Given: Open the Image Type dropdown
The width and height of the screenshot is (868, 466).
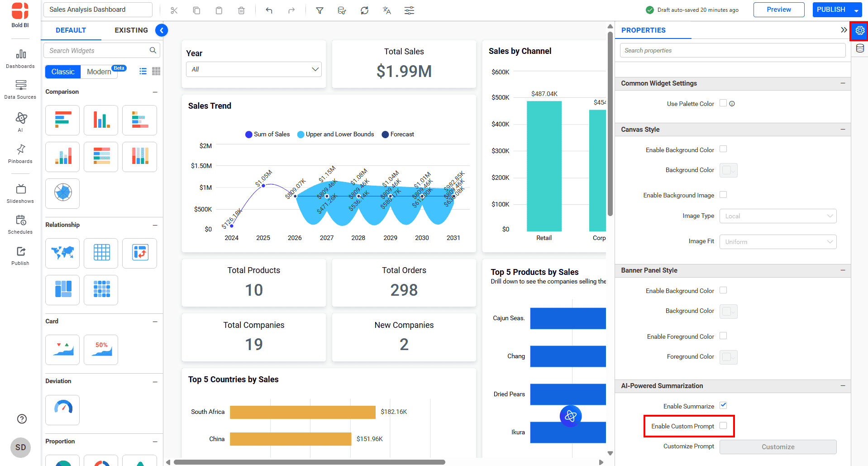Looking at the screenshot, I should point(778,216).
